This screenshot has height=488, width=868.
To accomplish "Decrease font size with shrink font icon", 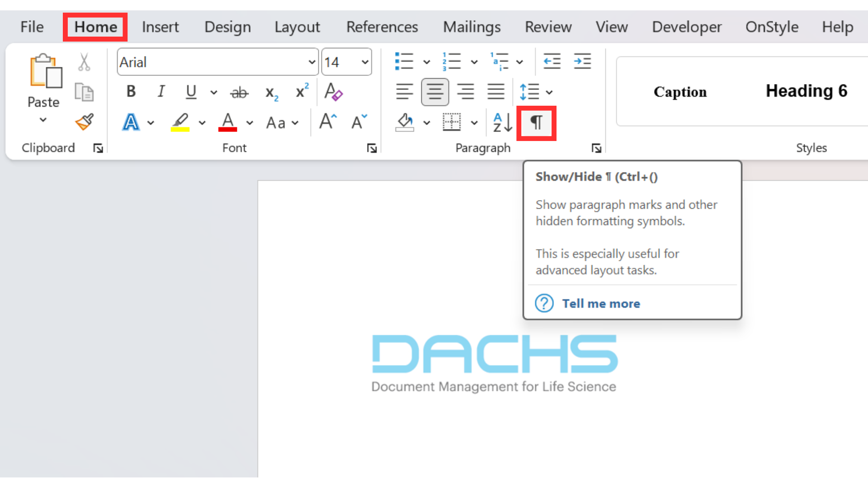I will point(359,122).
